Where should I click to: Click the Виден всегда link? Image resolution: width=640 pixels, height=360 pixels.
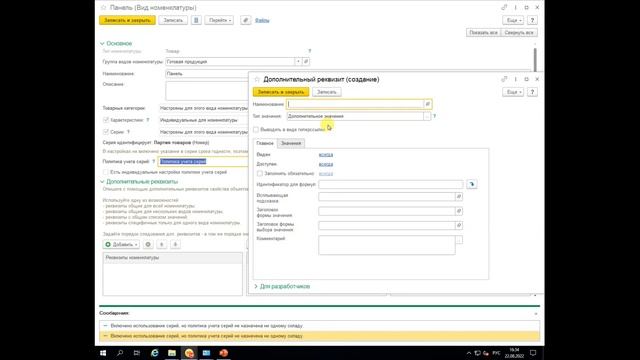(326, 154)
